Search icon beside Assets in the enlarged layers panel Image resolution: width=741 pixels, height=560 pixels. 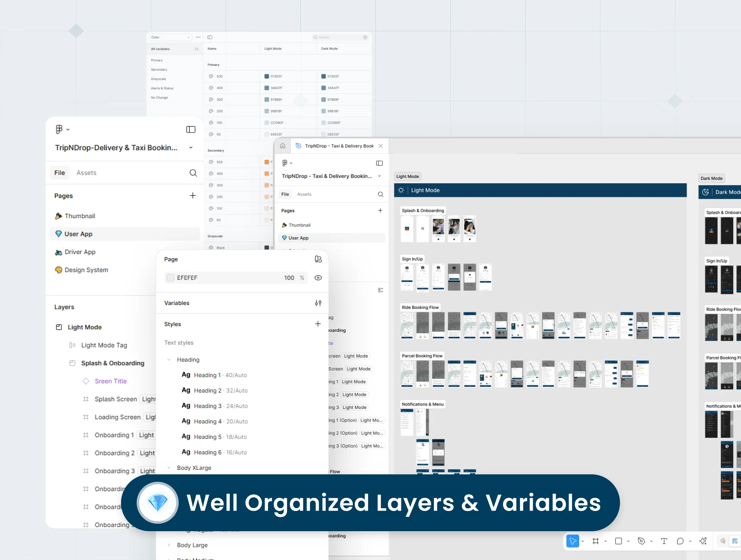193,173
